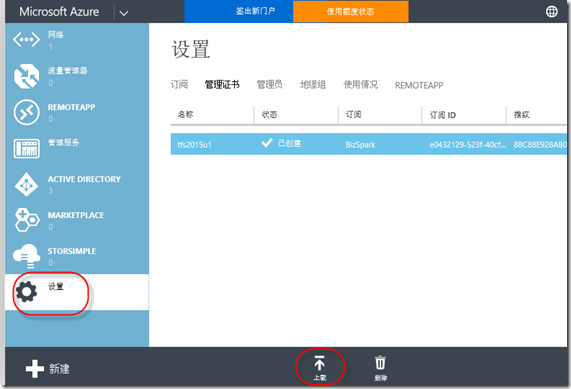
Task: Click the BizSpark subscription cell
Action: [361, 145]
